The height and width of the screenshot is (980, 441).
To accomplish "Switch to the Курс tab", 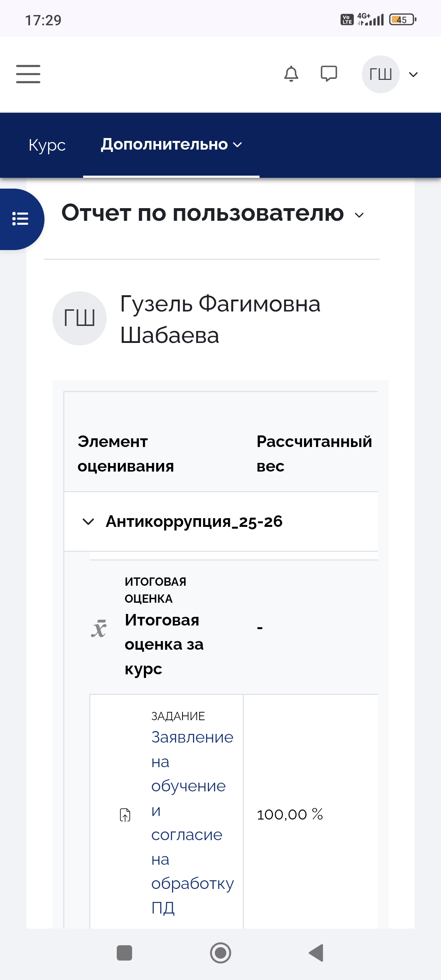I will (47, 145).
